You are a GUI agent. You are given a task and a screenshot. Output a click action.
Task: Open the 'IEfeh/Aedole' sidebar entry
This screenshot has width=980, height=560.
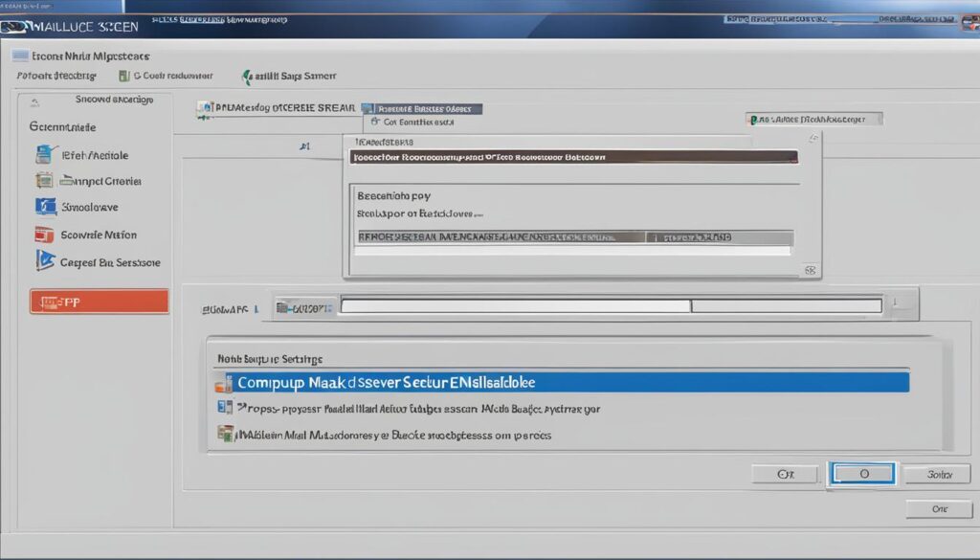coord(95,156)
